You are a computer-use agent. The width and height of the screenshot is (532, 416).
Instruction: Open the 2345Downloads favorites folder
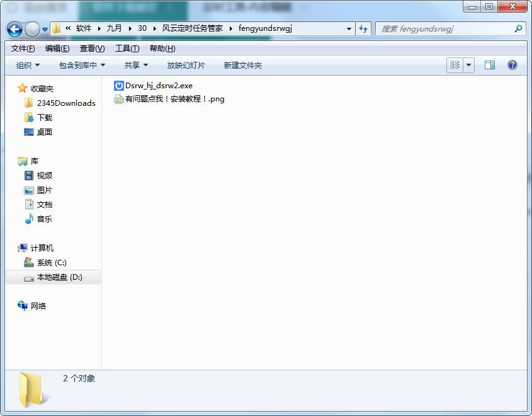66,103
